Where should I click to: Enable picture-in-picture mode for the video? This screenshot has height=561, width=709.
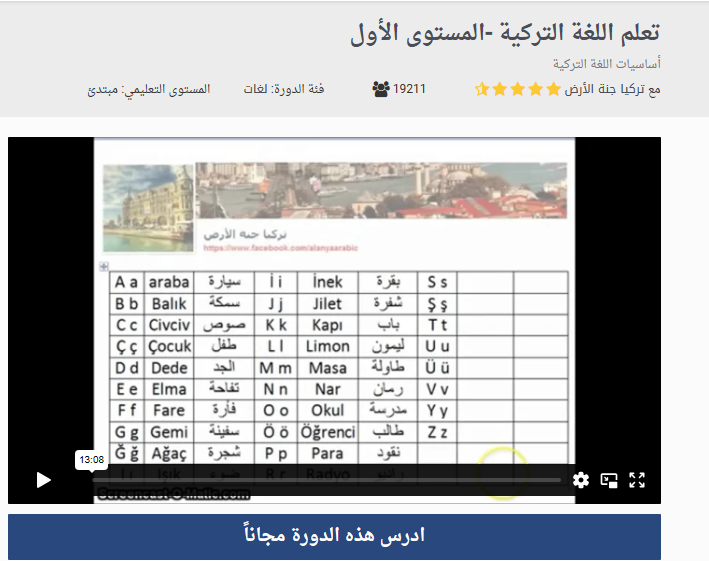coord(609,480)
